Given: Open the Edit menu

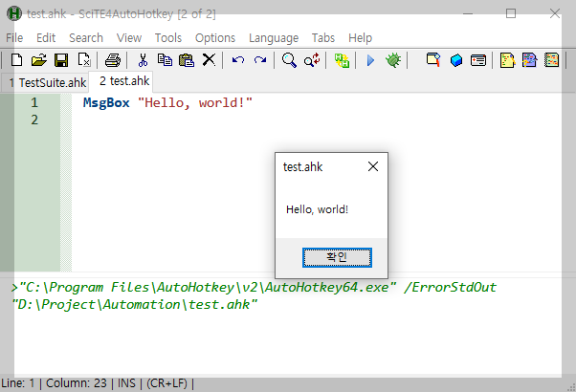Looking at the screenshot, I should coord(46,38).
